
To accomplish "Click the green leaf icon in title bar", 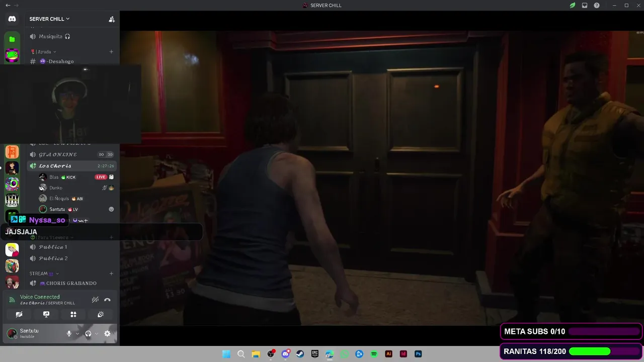I will 572,6.
